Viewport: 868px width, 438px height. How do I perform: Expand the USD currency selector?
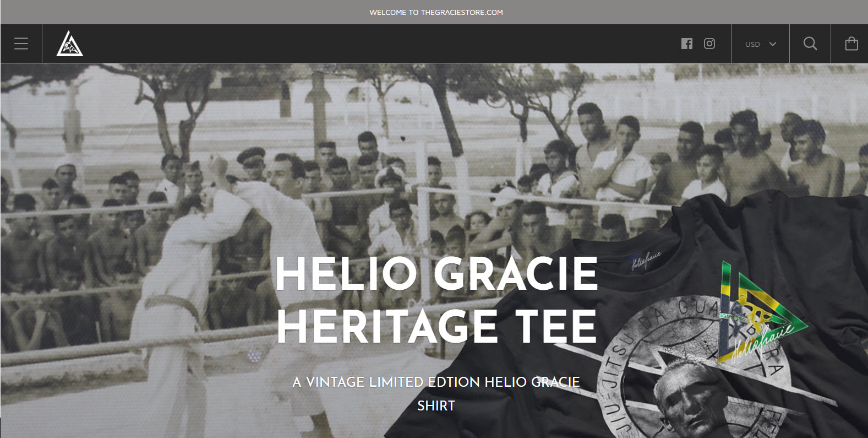pos(761,44)
